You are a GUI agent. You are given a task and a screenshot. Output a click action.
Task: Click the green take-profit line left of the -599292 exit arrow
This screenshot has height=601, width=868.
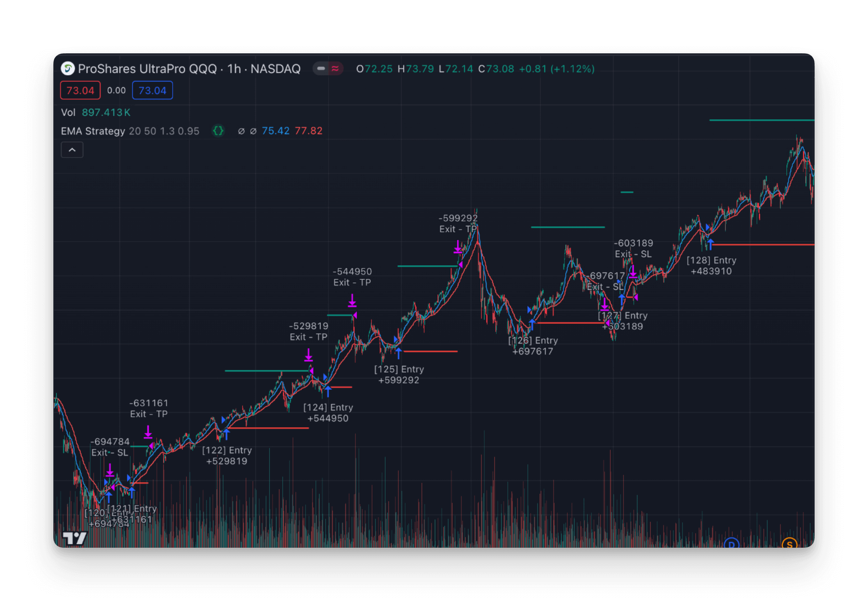pos(427,266)
